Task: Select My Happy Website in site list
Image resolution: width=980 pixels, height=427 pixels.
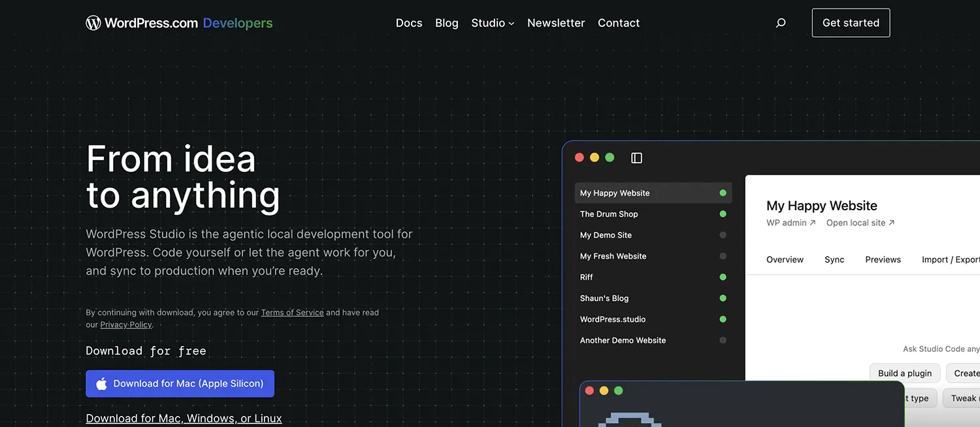Action: (x=653, y=193)
